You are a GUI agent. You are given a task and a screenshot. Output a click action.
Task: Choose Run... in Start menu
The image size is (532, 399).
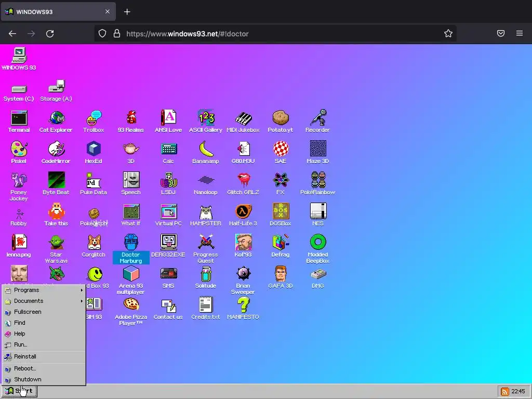point(44,344)
